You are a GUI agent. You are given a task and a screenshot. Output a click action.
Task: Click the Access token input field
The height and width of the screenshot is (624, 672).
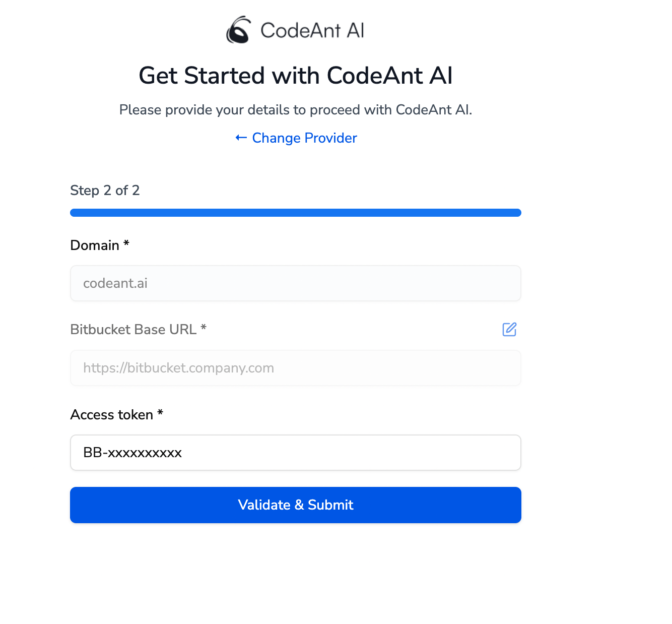pos(295,452)
